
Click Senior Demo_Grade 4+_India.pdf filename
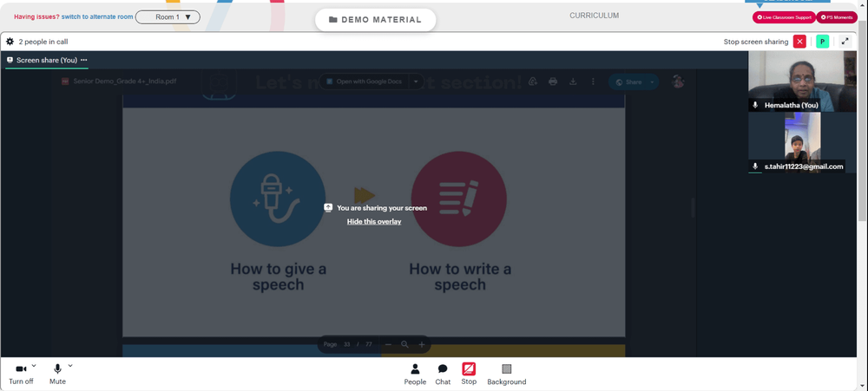click(x=125, y=81)
